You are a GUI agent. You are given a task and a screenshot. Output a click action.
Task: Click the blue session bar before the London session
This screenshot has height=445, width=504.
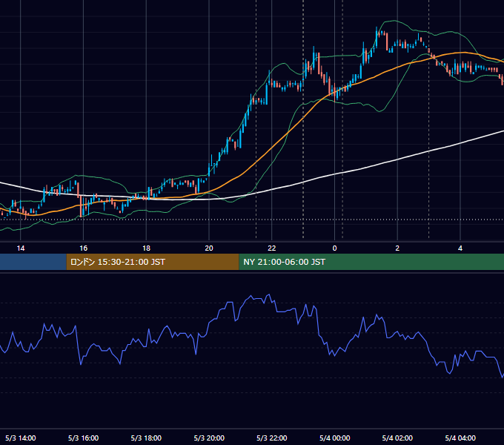[33, 262]
